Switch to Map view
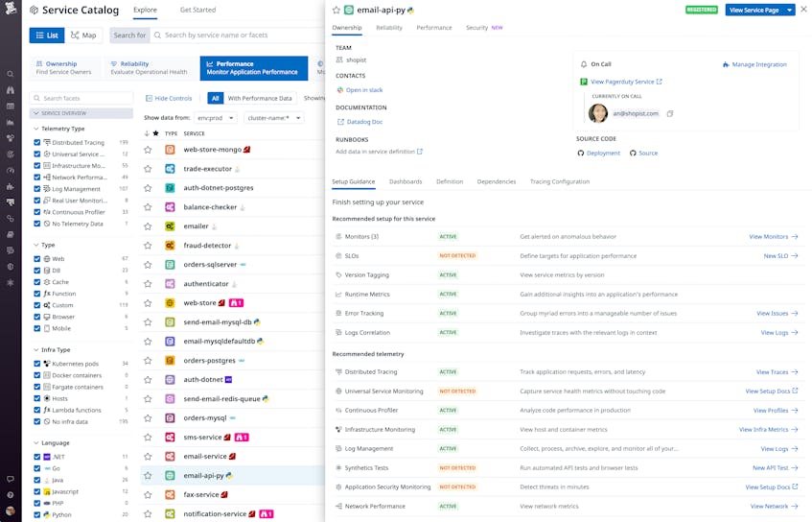This screenshot has width=812, height=522. pyautogui.click(x=84, y=36)
